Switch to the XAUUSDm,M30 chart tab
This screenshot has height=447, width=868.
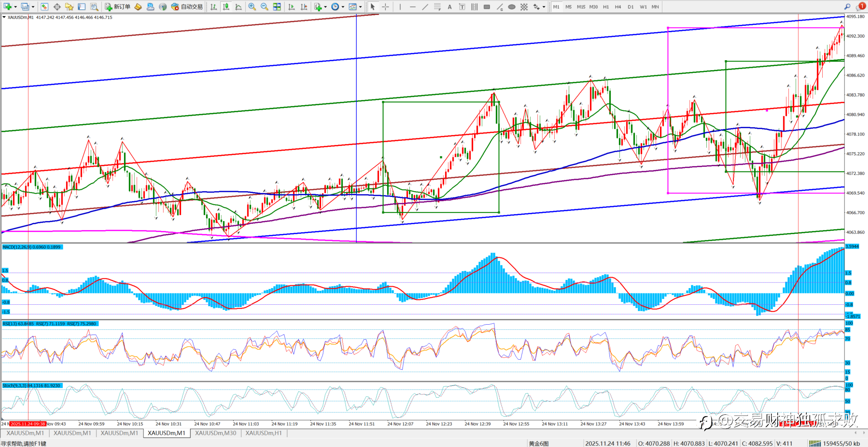tap(216, 433)
